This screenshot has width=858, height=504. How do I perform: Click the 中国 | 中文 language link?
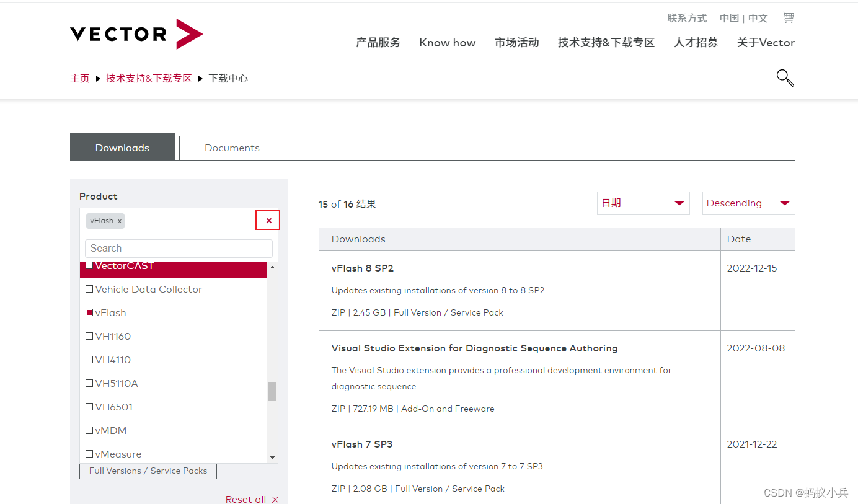coord(744,18)
